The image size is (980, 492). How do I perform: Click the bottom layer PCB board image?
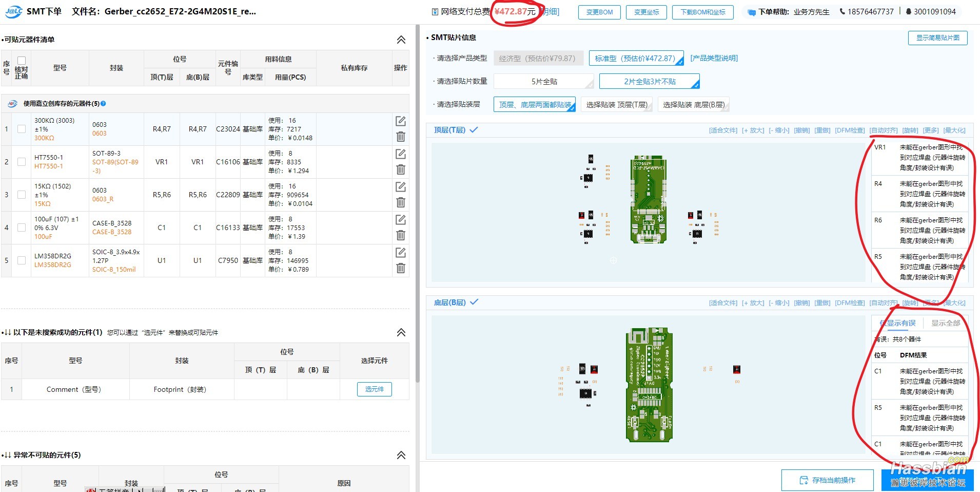(649, 385)
